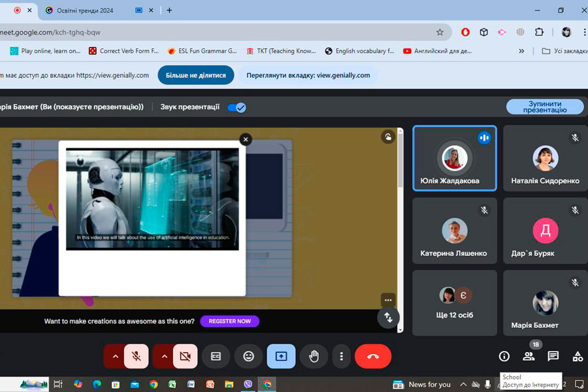Turn on the camera in the call bar

click(x=185, y=356)
